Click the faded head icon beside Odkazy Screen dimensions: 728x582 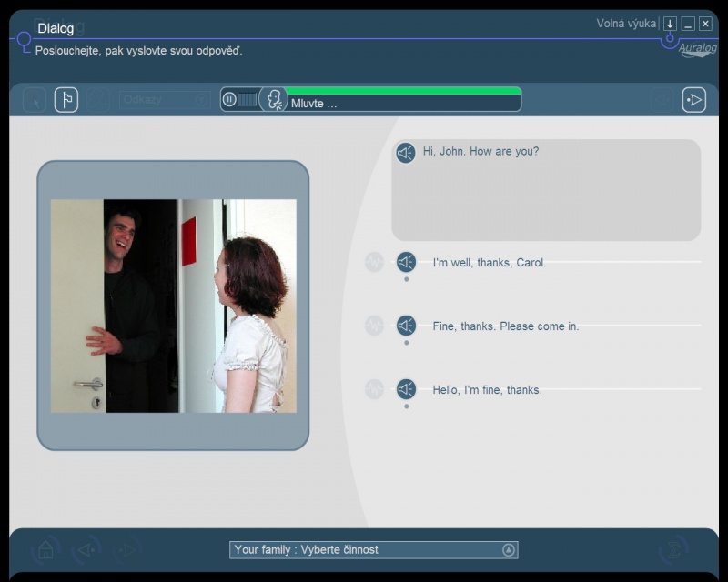click(98, 100)
